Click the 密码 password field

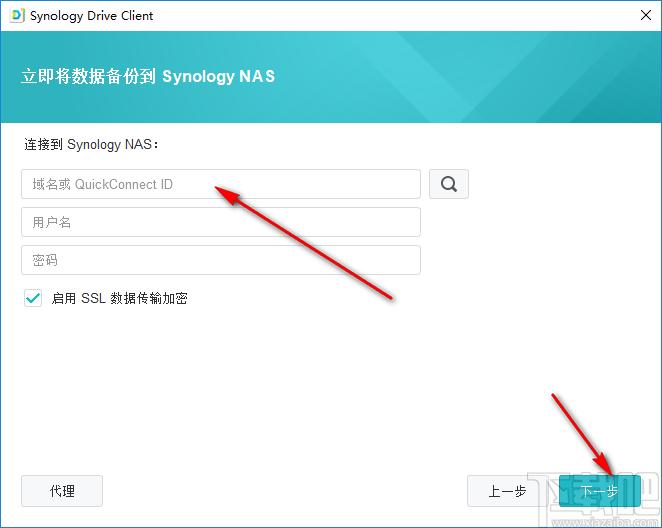coord(221,260)
